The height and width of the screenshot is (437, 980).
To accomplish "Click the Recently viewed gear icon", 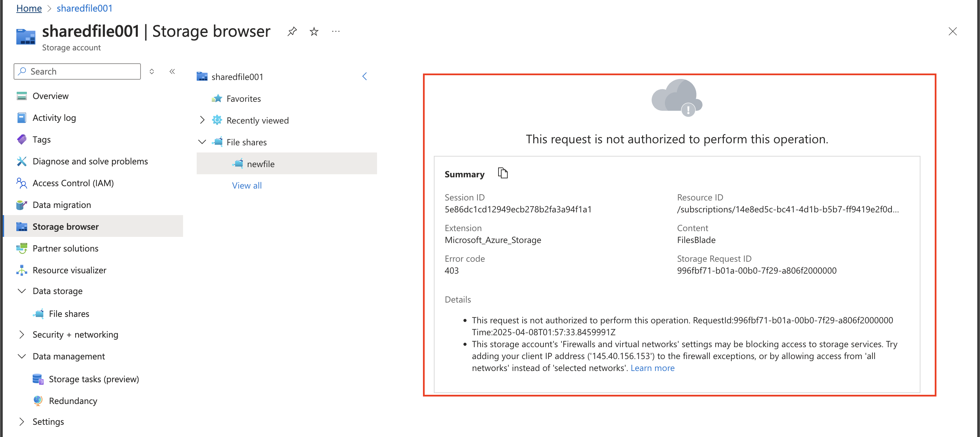I will click(217, 120).
